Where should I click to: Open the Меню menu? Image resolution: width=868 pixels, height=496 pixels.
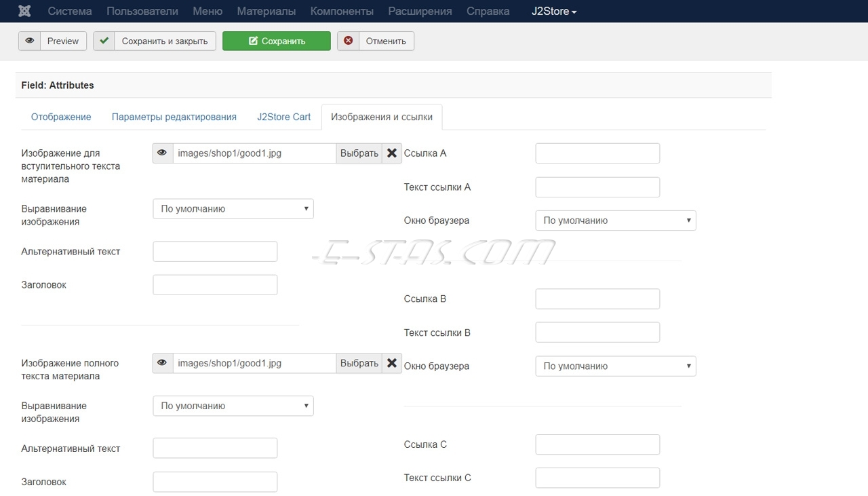(208, 11)
